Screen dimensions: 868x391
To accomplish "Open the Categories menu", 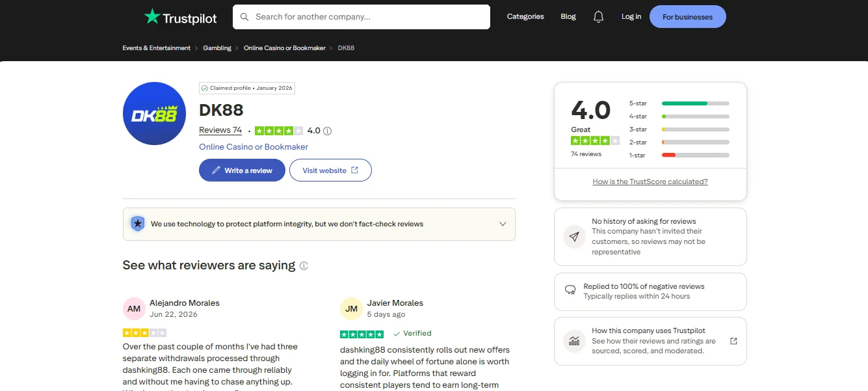I will pyautogui.click(x=525, y=17).
